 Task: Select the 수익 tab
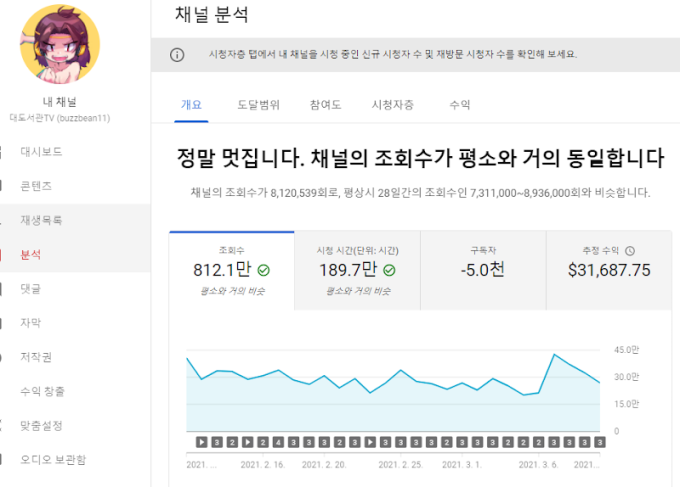459,104
